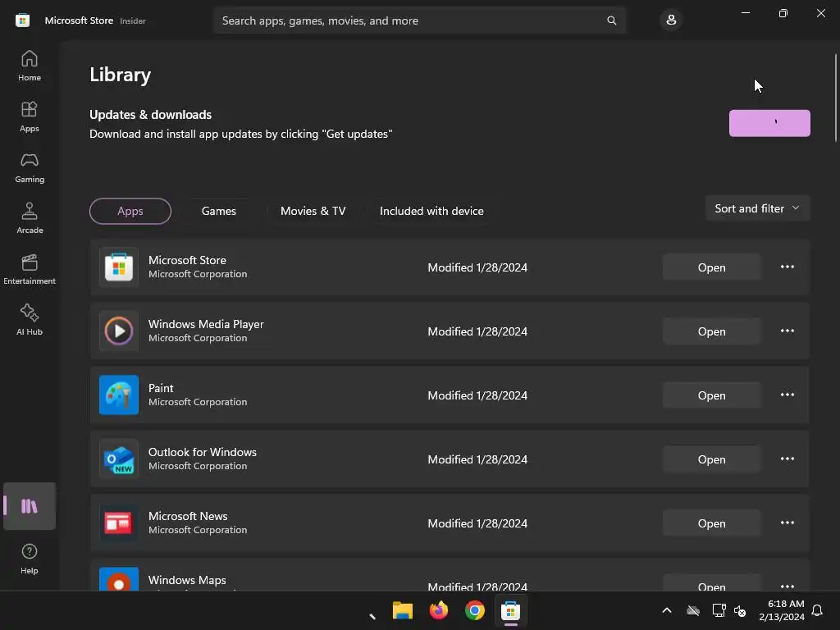This screenshot has width=840, height=630.
Task: Click the Updates & downloads heading
Action: [x=151, y=115]
